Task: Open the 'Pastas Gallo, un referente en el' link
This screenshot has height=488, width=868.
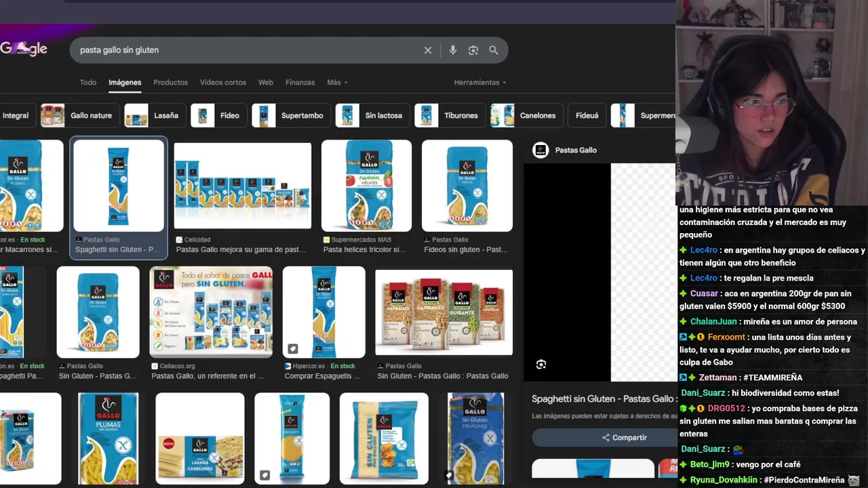Action: (208, 376)
